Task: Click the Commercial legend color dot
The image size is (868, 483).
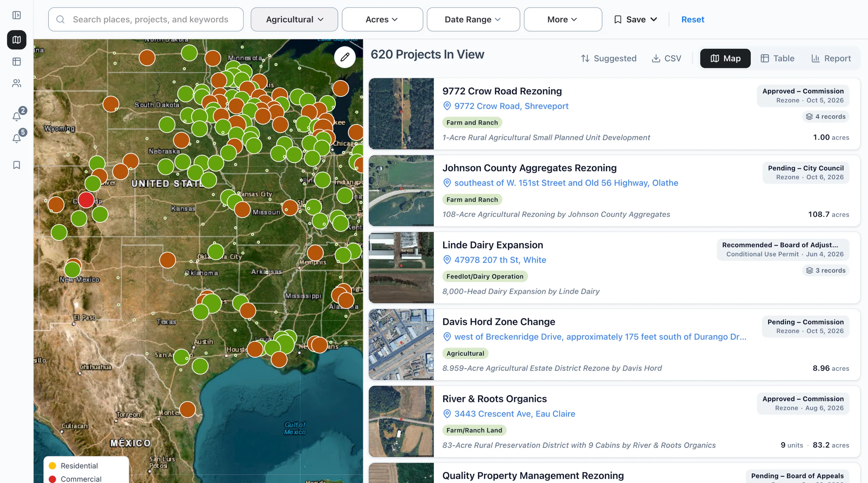Action: [x=52, y=479]
